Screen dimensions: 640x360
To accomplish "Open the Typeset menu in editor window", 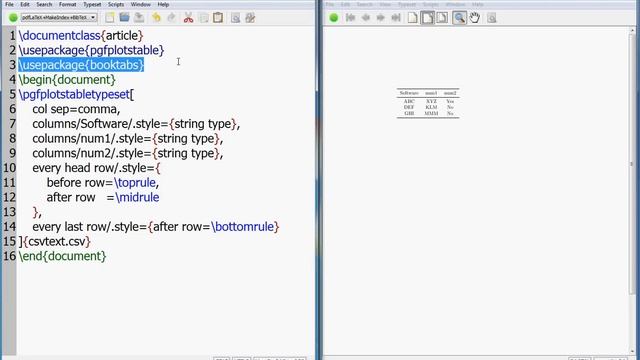I will coord(92,4).
